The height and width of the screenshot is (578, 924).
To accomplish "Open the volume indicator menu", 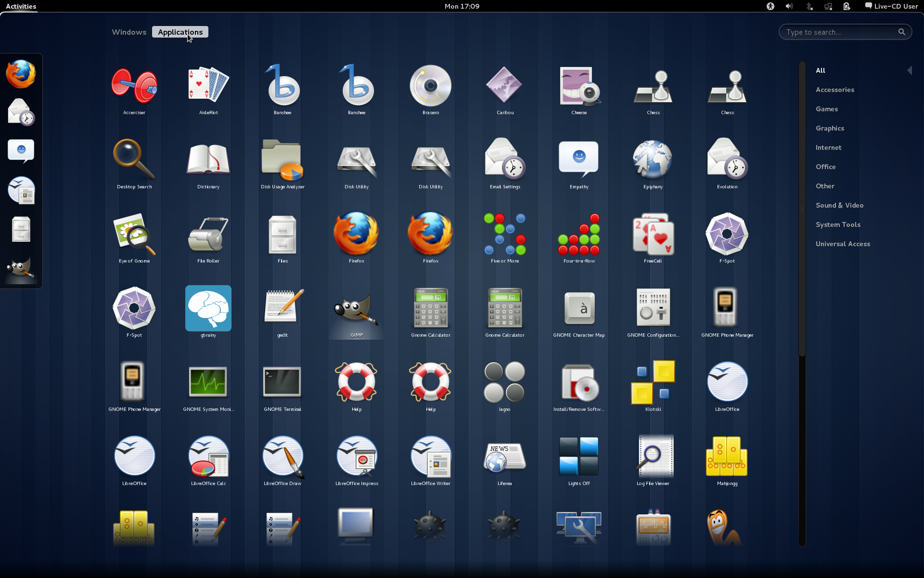I will (789, 6).
